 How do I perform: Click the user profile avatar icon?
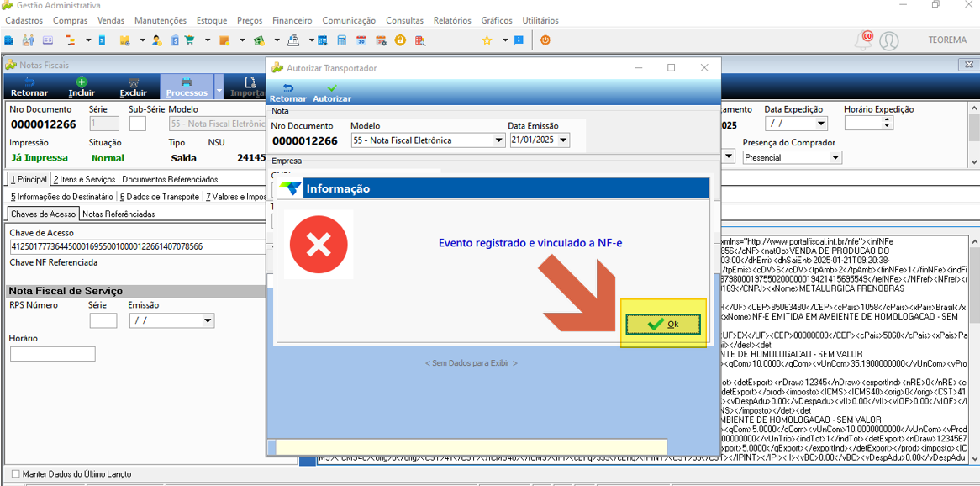coord(888,41)
